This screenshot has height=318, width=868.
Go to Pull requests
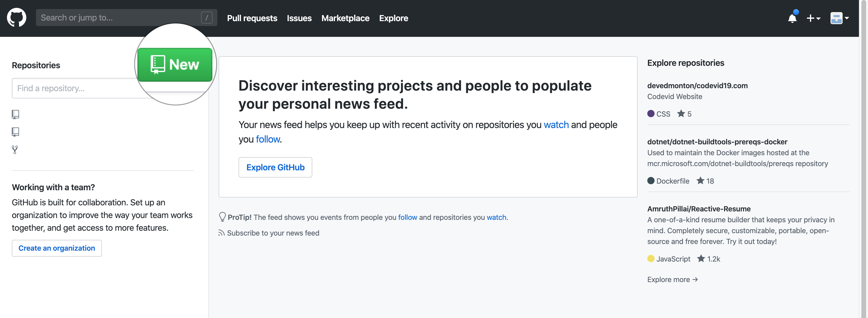[252, 18]
